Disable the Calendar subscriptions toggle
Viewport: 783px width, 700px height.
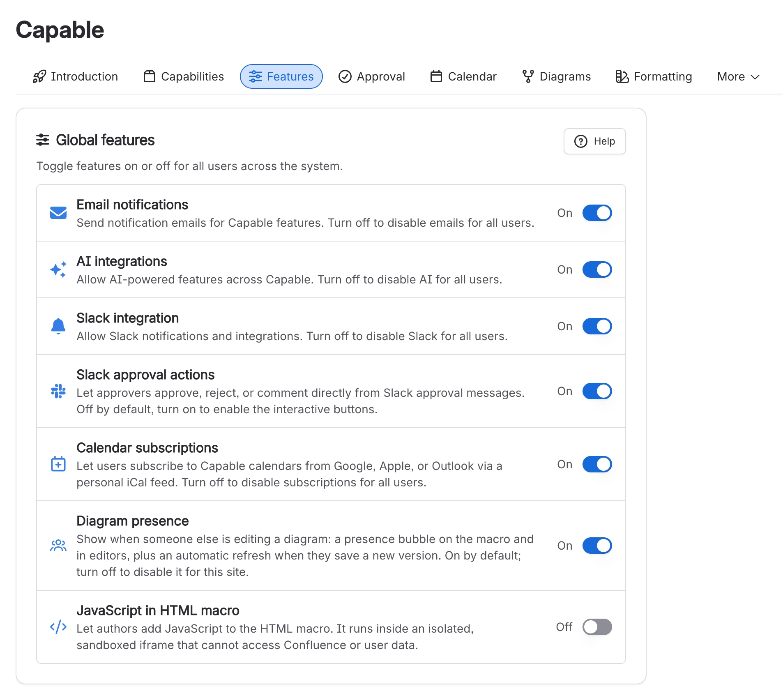point(597,464)
